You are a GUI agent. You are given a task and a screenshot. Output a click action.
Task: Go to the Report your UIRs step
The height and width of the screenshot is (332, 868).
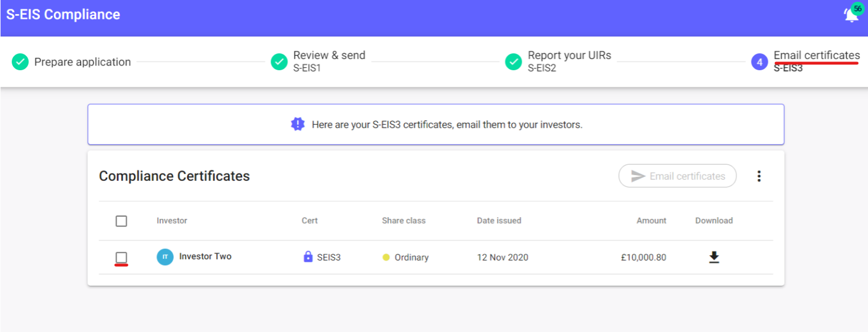[569, 56]
